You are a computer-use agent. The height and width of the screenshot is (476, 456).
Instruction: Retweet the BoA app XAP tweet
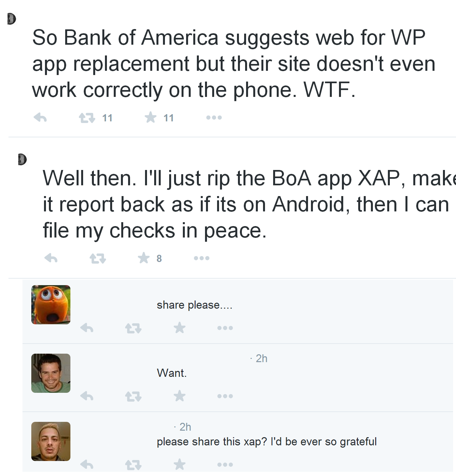[x=98, y=258]
